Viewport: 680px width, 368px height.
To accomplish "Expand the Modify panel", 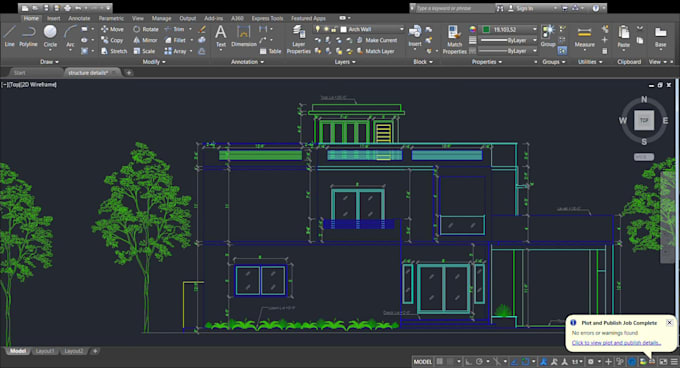I will (x=154, y=62).
